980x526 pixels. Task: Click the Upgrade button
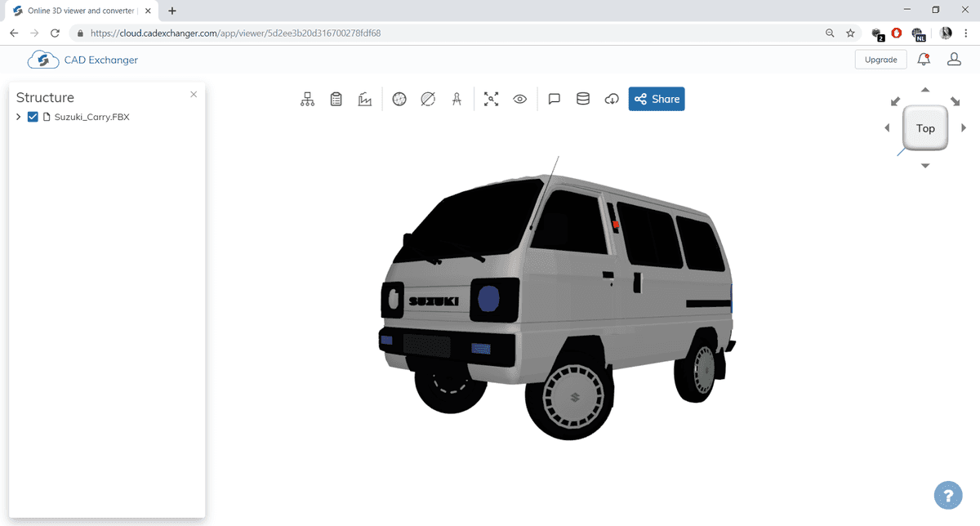point(880,60)
